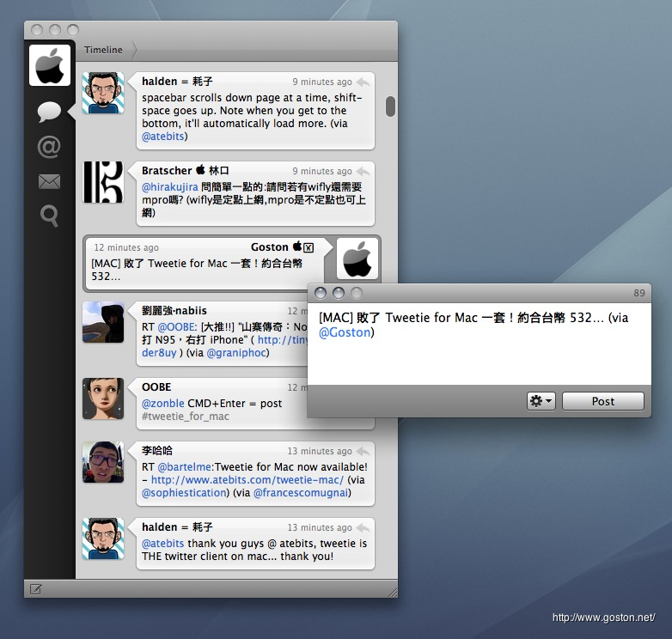
Task: Click the 李哈哈 username text
Action: tap(157, 451)
